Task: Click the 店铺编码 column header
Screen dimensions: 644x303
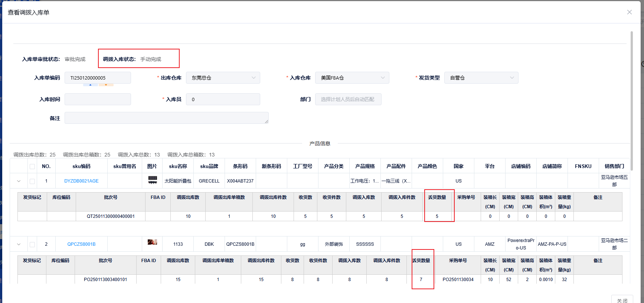Action: pyautogui.click(x=521, y=166)
